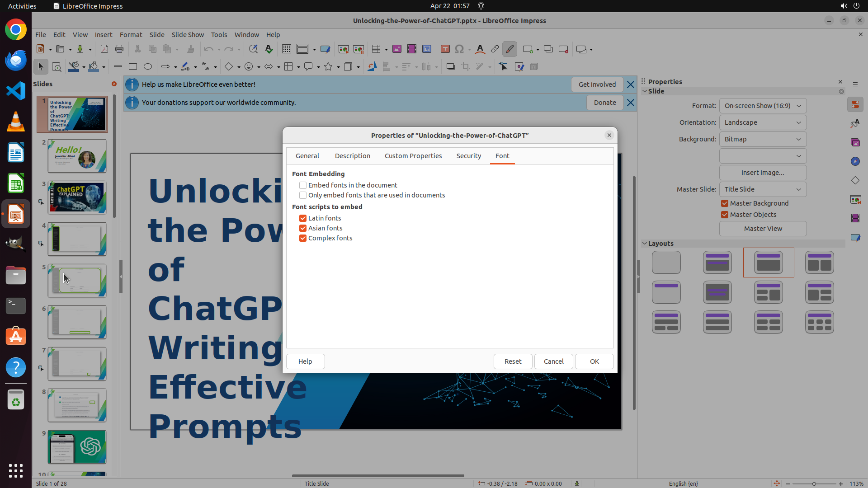Select slide 3 ChatGPT Explained thumbnail
This screenshot has width=868, height=488.
(77, 197)
